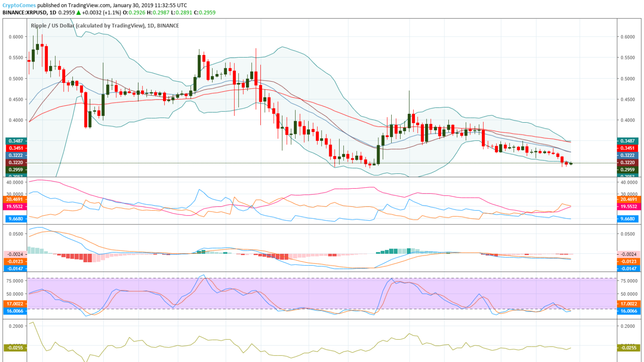
Task: Click blue 0.3222 label on left scale
Action: pos(16,155)
